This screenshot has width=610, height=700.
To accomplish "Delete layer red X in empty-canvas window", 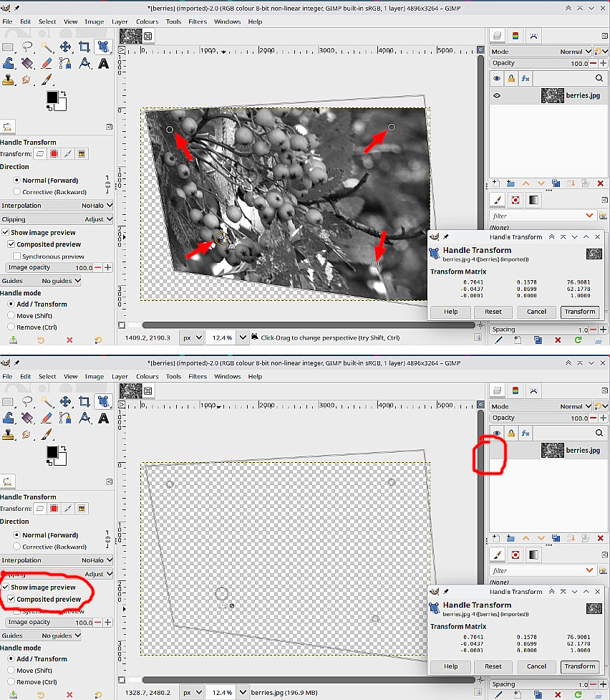I will coord(601,538).
